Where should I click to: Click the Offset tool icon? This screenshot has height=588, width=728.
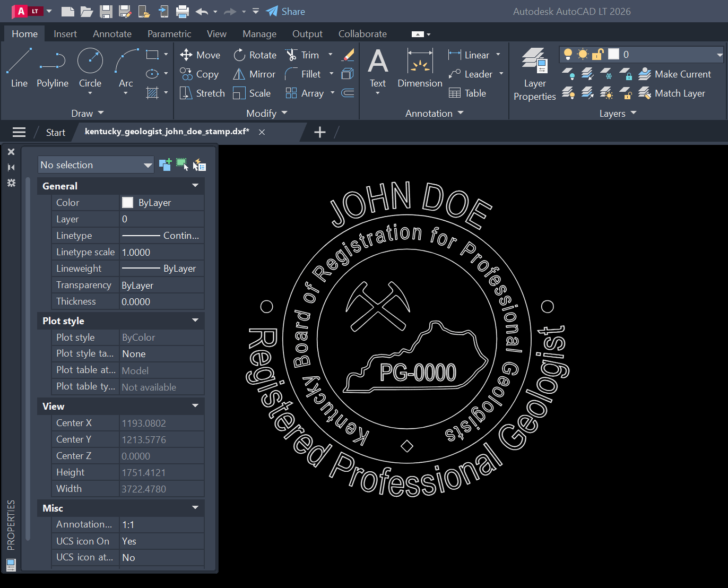tap(348, 93)
